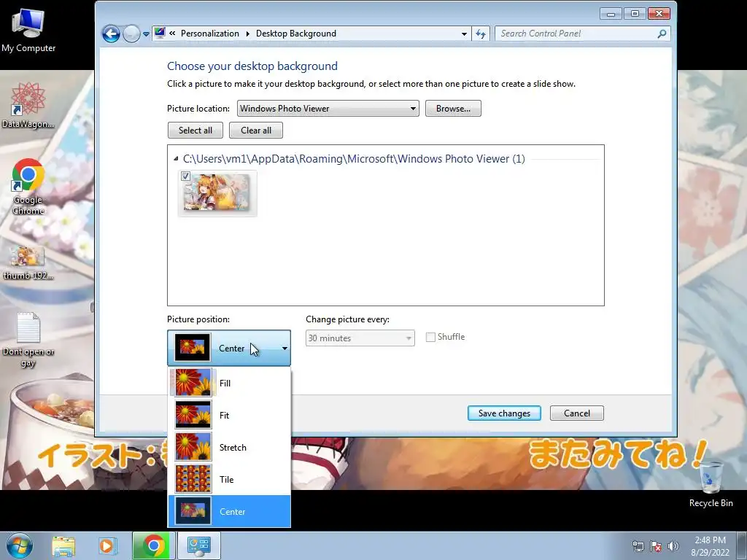Collapse the Windows Photo Viewer folder group
Screen dimensions: 747x560
click(x=176, y=158)
